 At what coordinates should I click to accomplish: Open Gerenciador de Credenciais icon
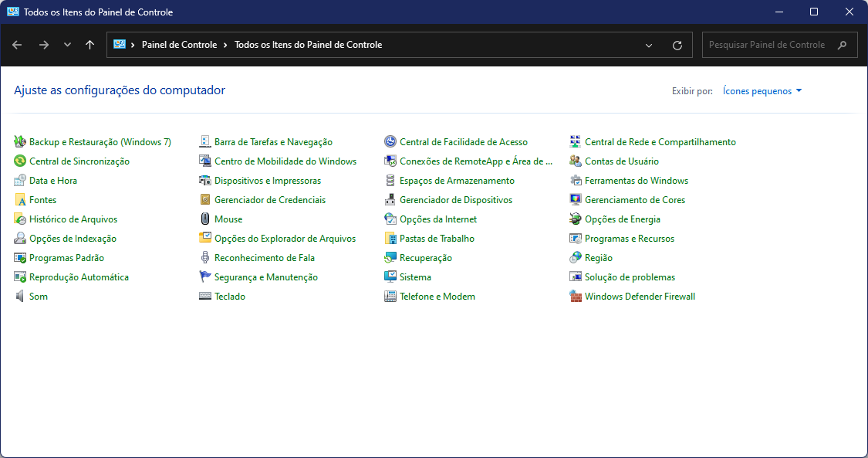click(x=205, y=200)
